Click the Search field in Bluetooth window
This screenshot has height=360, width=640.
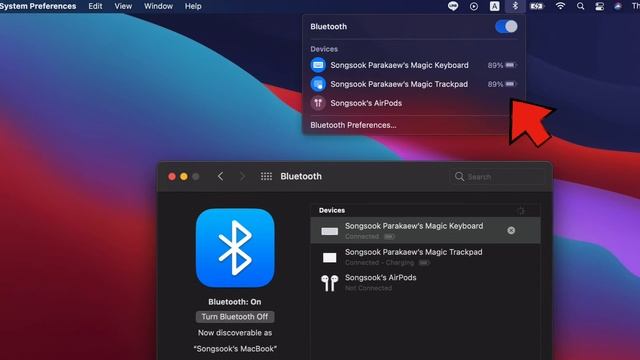click(x=497, y=177)
